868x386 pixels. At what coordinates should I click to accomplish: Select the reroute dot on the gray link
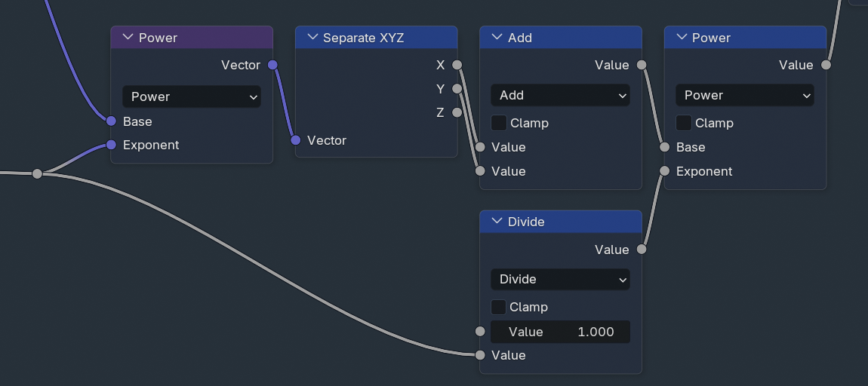pos(37,173)
